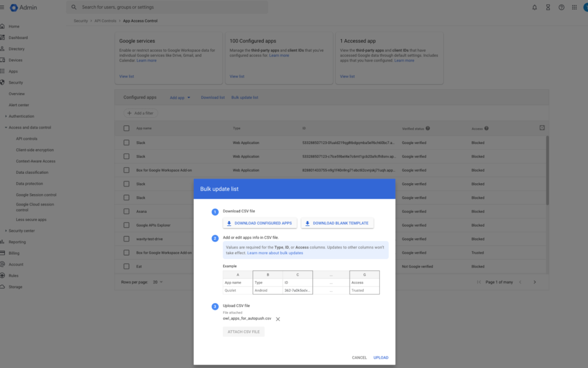
Task: Open the Add app dropdown
Action: click(180, 98)
